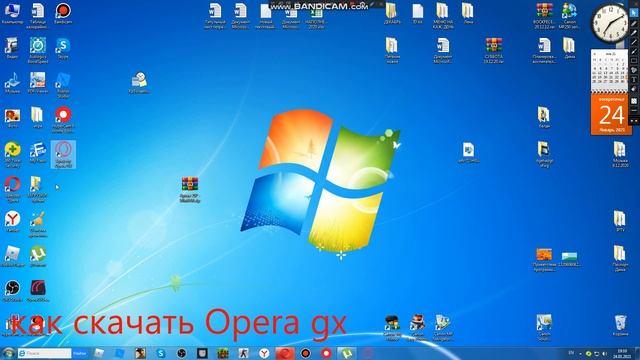Screen dimensions: 640x360
Task: Open Yandex browser from the taskbar
Action: (x=264, y=353)
